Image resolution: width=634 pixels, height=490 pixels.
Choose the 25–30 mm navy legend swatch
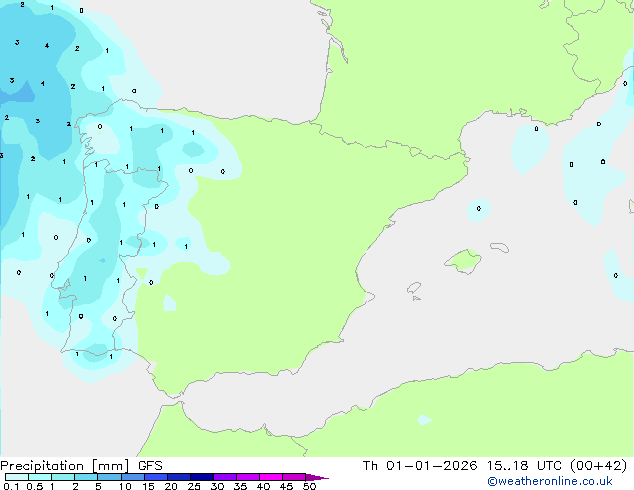201,477
